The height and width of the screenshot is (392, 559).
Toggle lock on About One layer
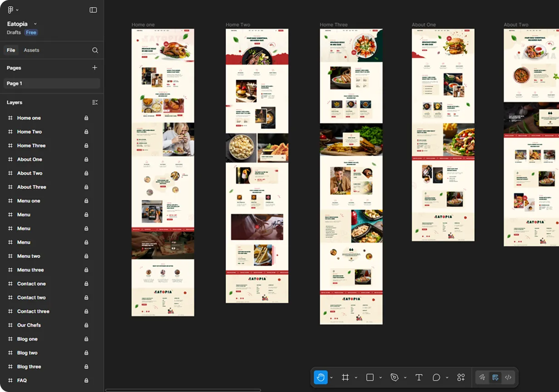[x=86, y=160]
